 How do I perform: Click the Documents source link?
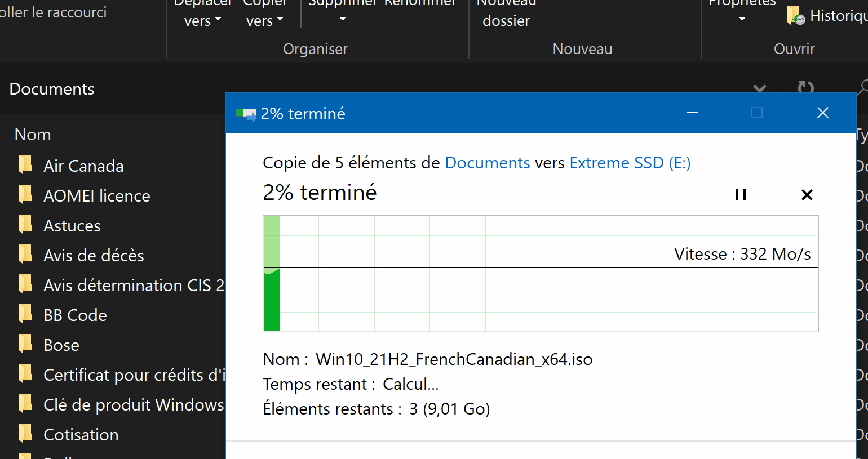tap(488, 163)
